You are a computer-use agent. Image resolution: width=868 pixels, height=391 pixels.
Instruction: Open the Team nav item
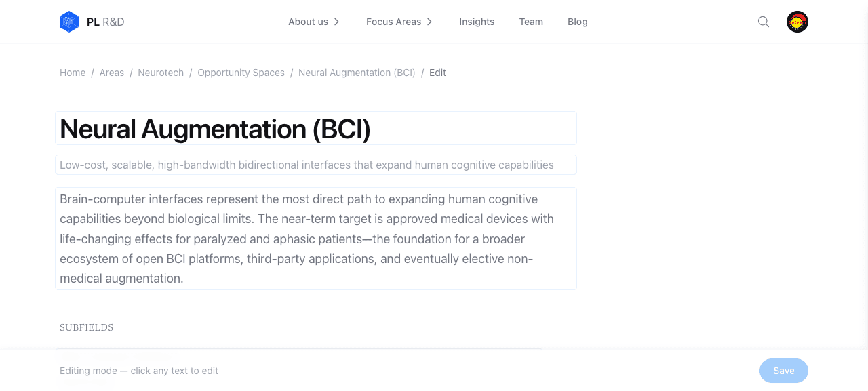click(x=531, y=22)
